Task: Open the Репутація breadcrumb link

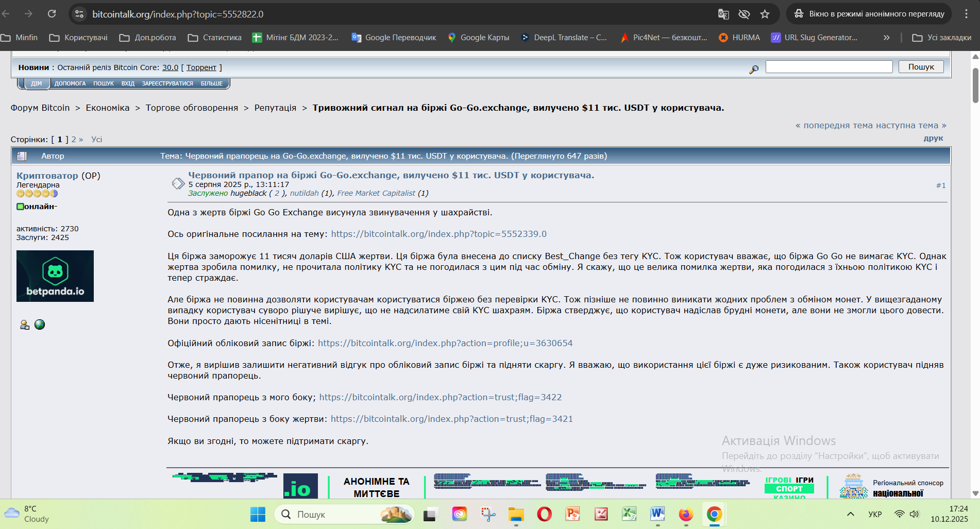Action: pos(275,108)
